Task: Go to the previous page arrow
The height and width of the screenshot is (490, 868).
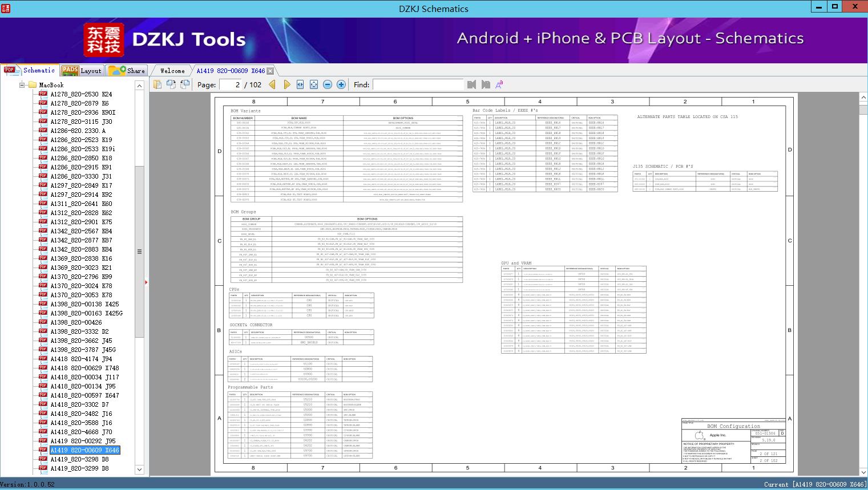Action: tap(272, 84)
